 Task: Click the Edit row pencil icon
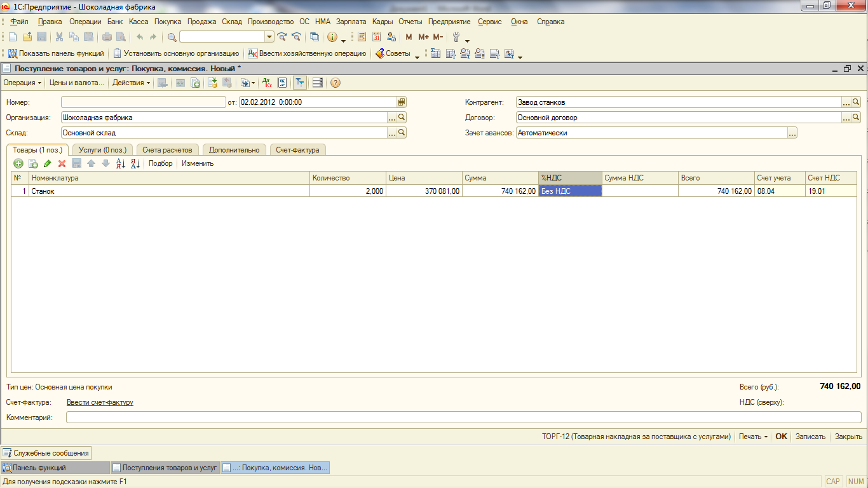pyautogui.click(x=48, y=163)
